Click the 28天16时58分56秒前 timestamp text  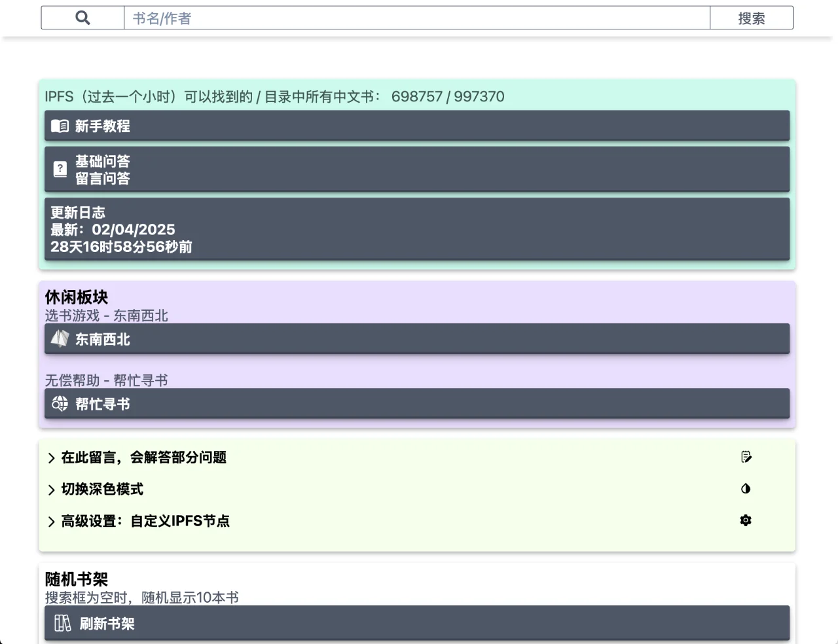[122, 247]
